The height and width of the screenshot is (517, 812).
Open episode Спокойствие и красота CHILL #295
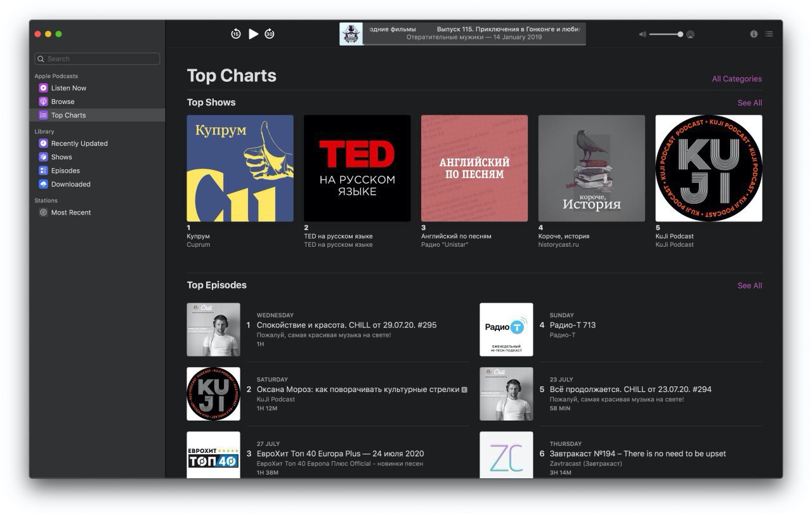[x=346, y=325]
